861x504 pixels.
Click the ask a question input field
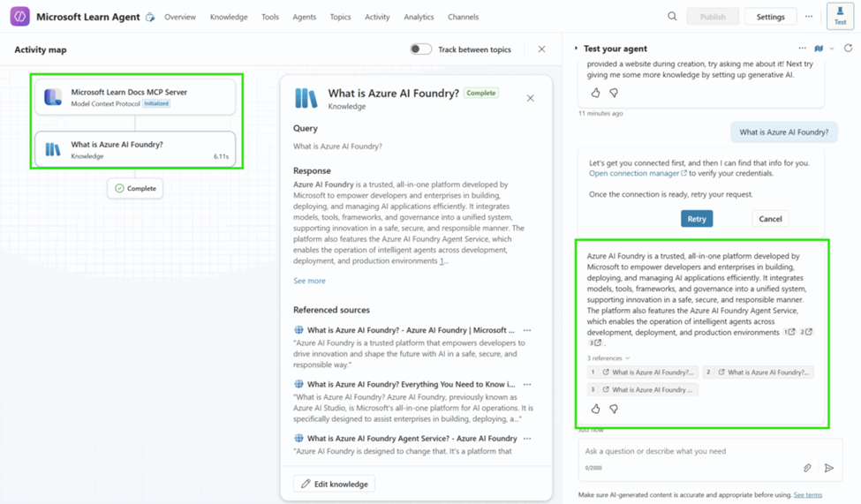pos(689,451)
